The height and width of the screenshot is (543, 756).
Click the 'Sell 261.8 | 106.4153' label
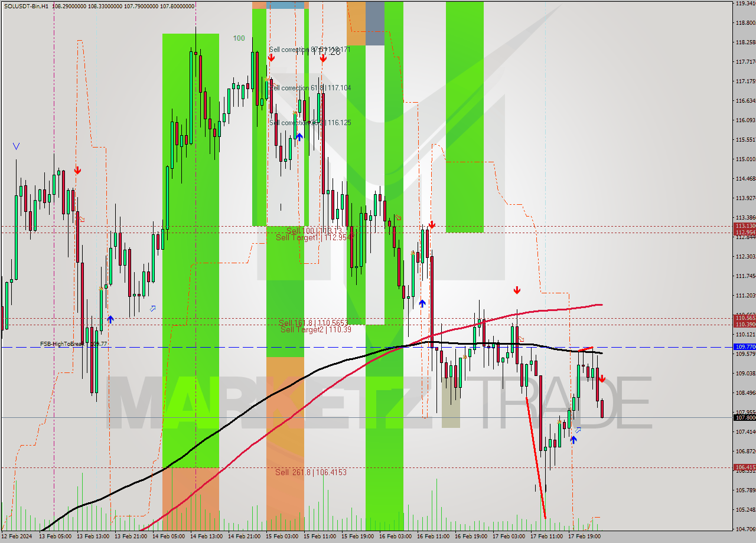click(x=311, y=472)
